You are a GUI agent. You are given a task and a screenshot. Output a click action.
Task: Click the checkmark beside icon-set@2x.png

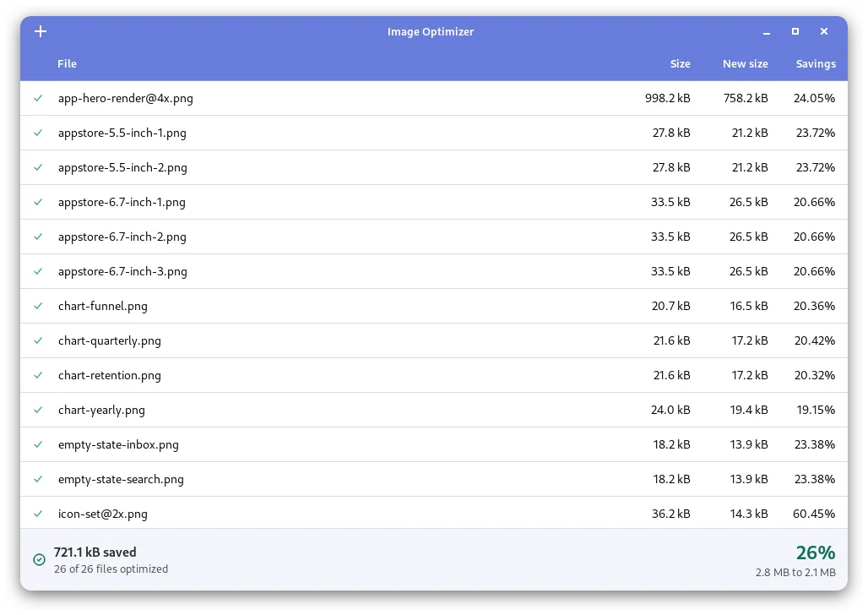pyautogui.click(x=38, y=514)
